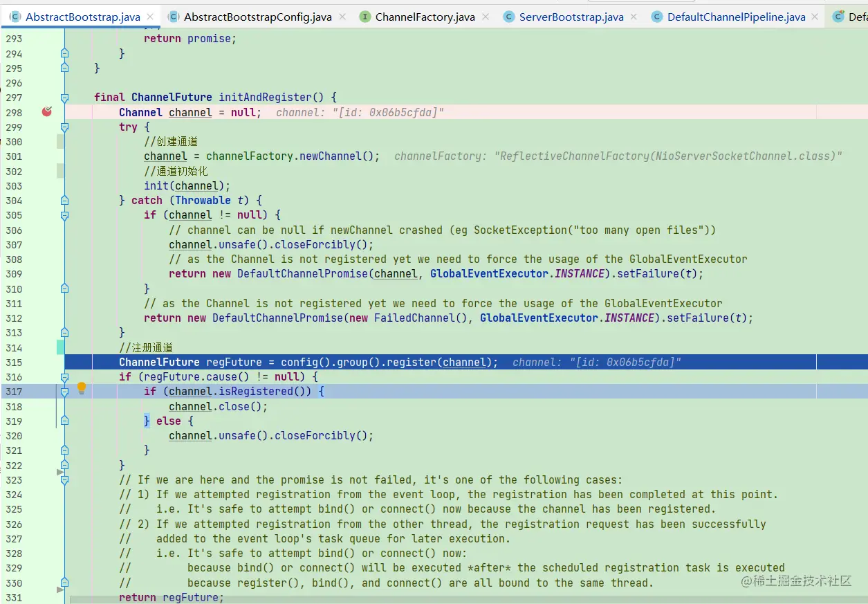The height and width of the screenshot is (604, 868).
Task: Close the ServerBootstrap.java tab
Action: point(635,17)
